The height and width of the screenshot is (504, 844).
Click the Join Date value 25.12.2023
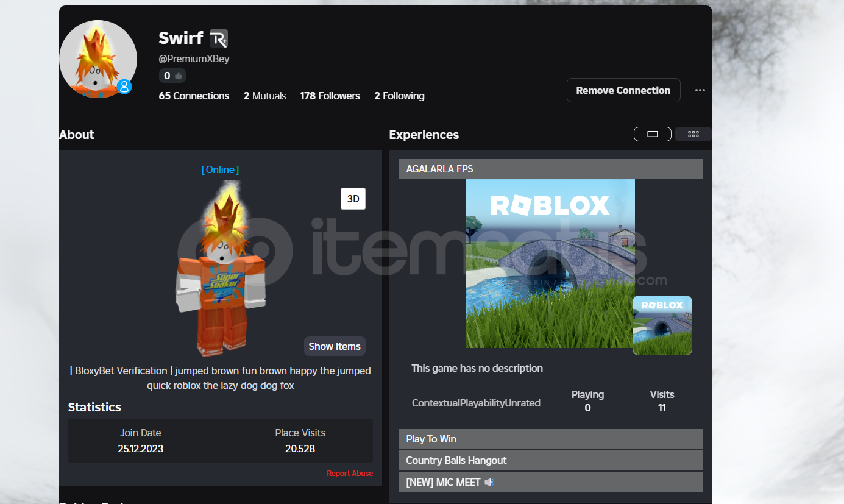141,449
